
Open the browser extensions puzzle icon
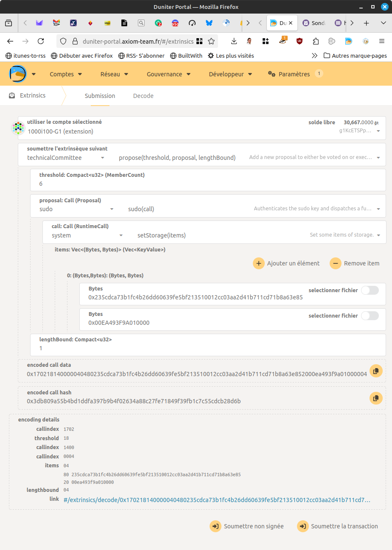click(316, 41)
